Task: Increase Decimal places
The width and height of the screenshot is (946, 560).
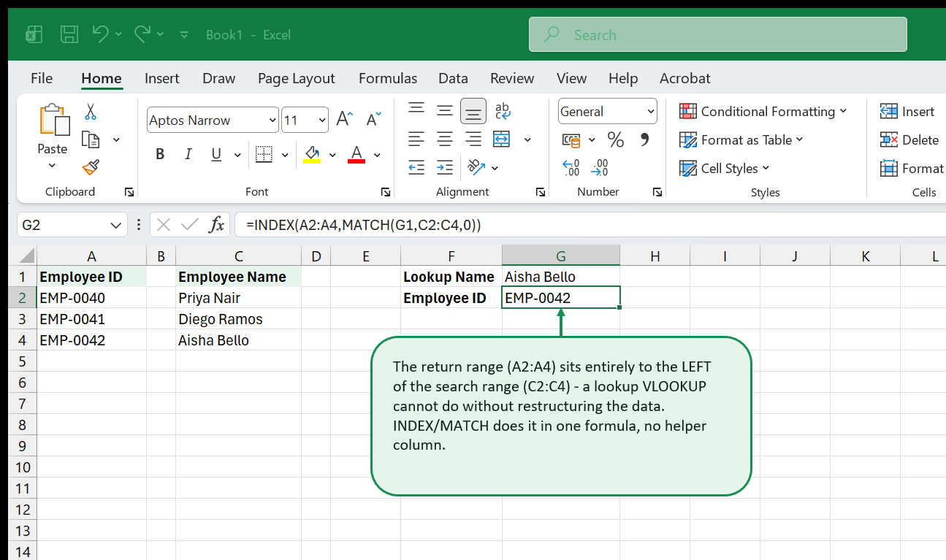Action: point(571,168)
